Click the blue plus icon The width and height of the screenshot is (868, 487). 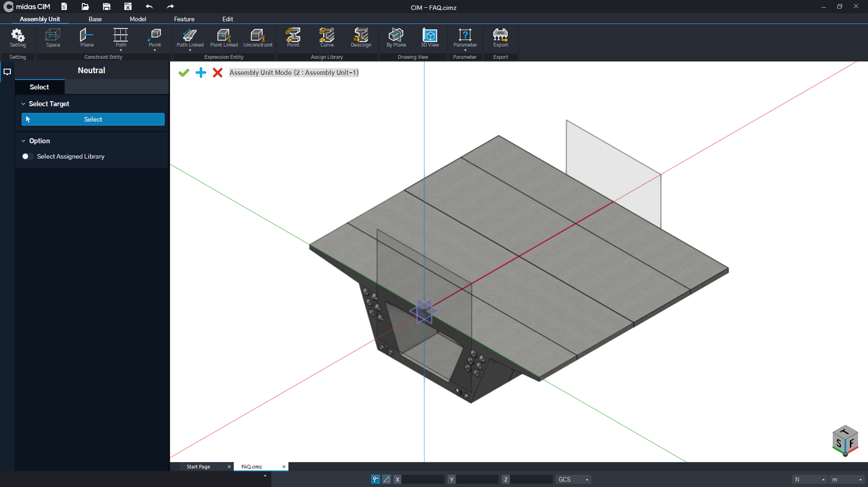201,72
